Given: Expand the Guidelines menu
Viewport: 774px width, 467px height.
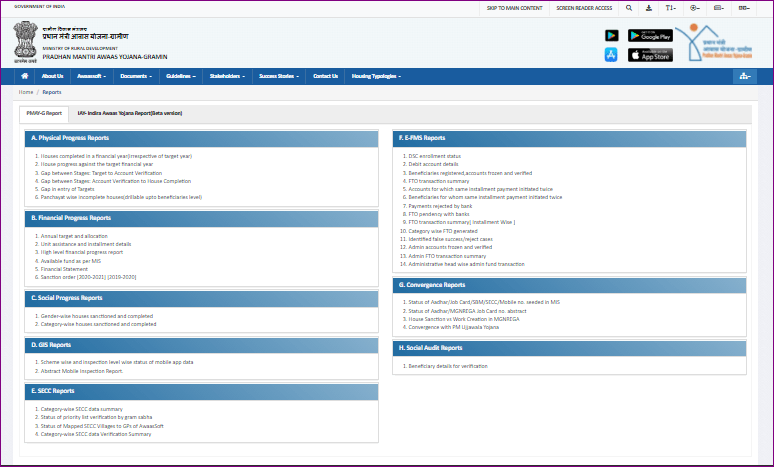Looking at the screenshot, I should pyautogui.click(x=181, y=76).
